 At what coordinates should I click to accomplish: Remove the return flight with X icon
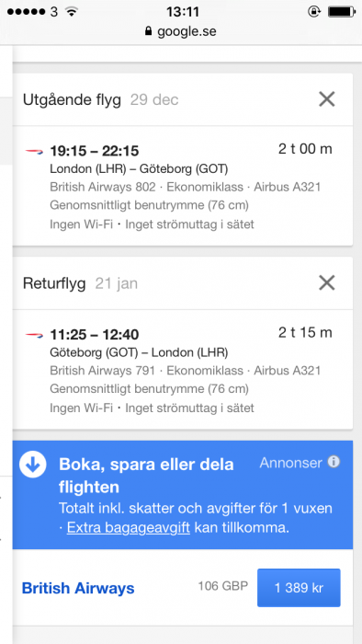tap(327, 283)
